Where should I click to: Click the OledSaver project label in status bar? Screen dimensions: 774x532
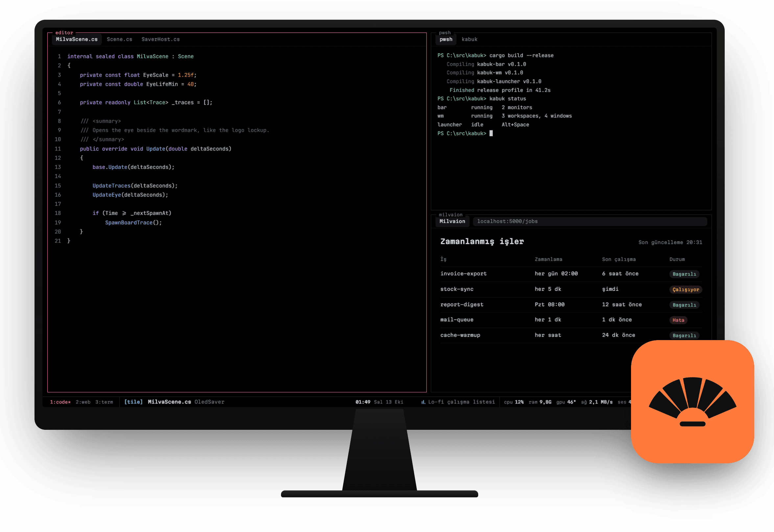pos(209,402)
